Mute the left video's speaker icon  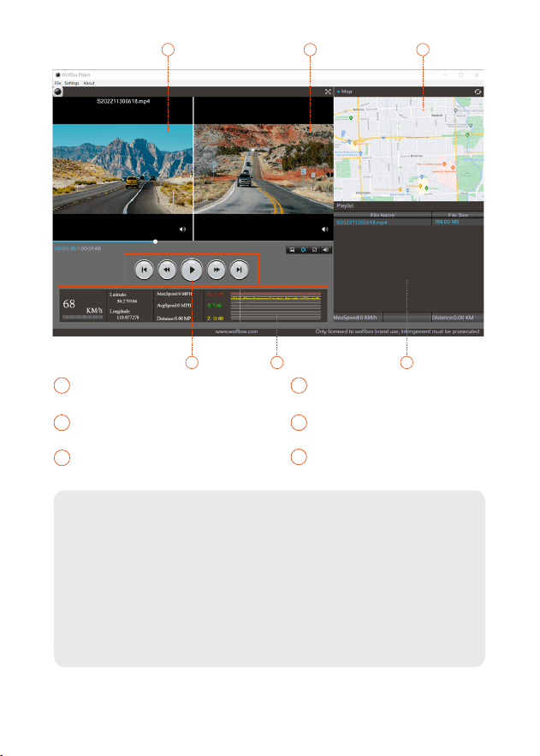click(182, 229)
